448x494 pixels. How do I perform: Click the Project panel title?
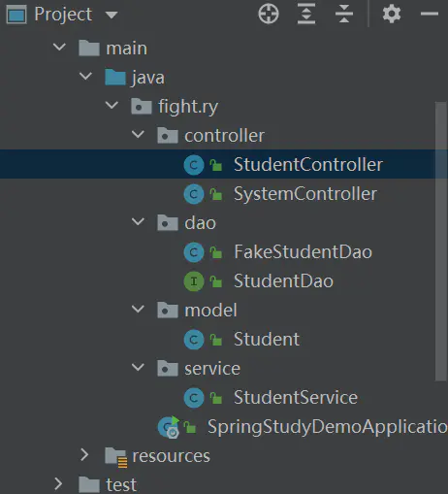pyautogui.click(x=63, y=15)
